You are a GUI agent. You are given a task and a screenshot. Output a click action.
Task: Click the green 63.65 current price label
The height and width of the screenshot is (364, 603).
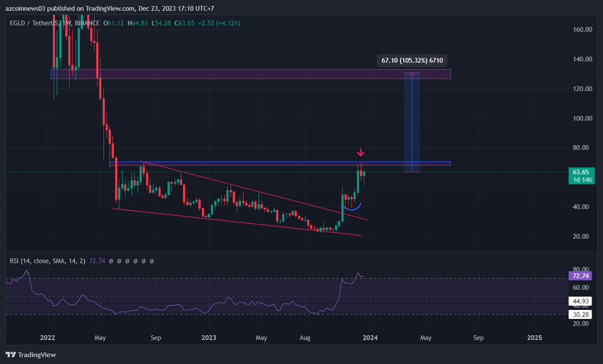pos(581,172)
